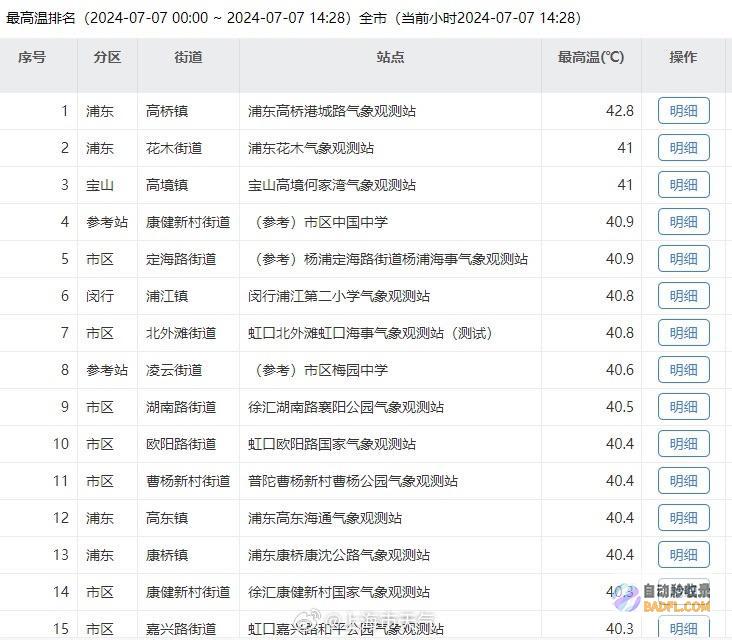Select station name 浦东高桥港城路气象观测站
This screenshot has width=732, height=640.
point(332,111)
